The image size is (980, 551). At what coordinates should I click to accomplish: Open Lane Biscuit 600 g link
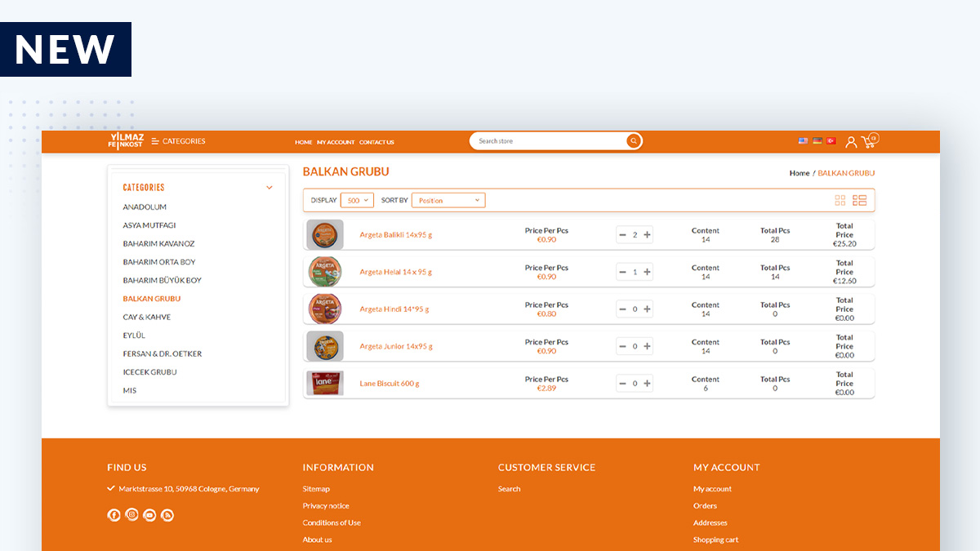[390, 384]
